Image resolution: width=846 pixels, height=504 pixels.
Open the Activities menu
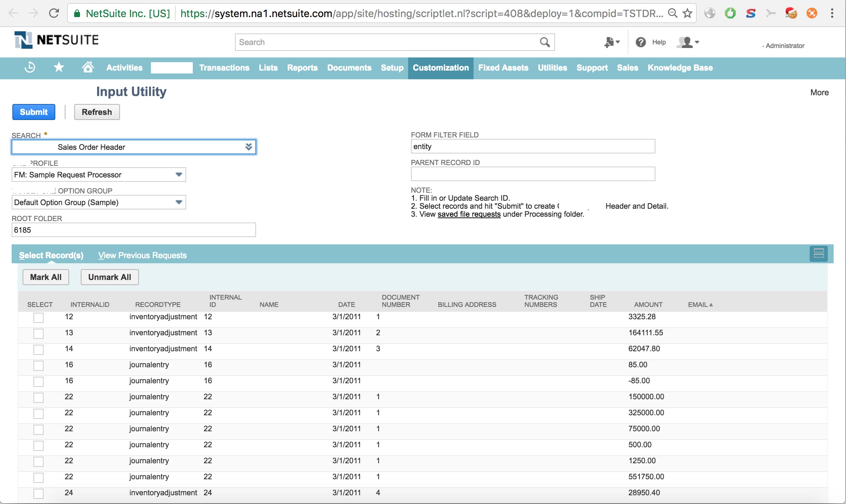[x=124, y=68]
